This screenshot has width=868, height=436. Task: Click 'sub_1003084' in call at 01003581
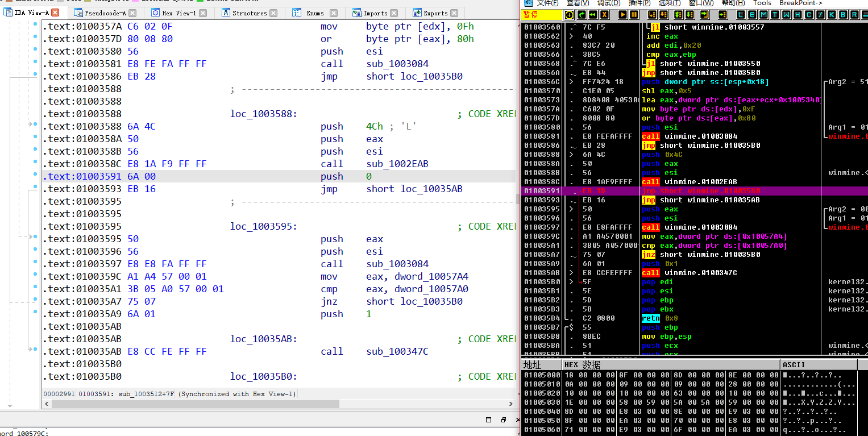(x=397, y=64)
